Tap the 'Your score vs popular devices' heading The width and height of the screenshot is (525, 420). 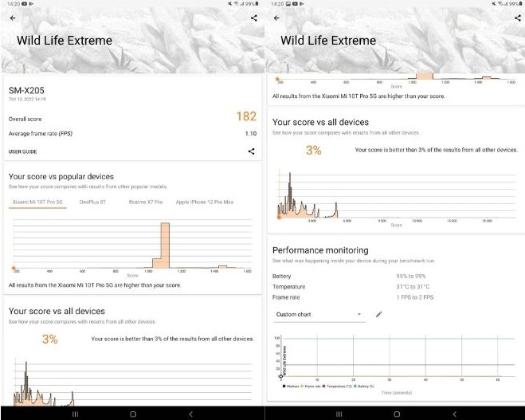point(61,176)
